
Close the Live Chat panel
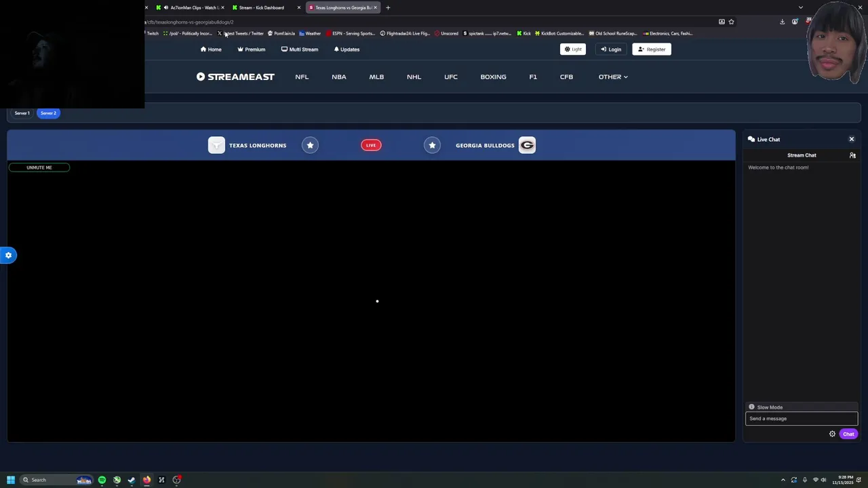pos(852,139)
